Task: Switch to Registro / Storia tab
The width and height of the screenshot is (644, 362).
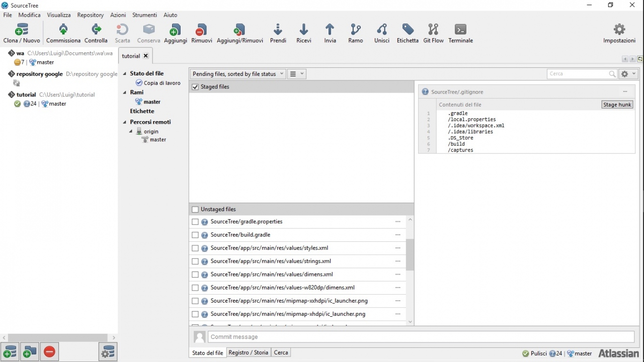Action: [x=249, y=353]
